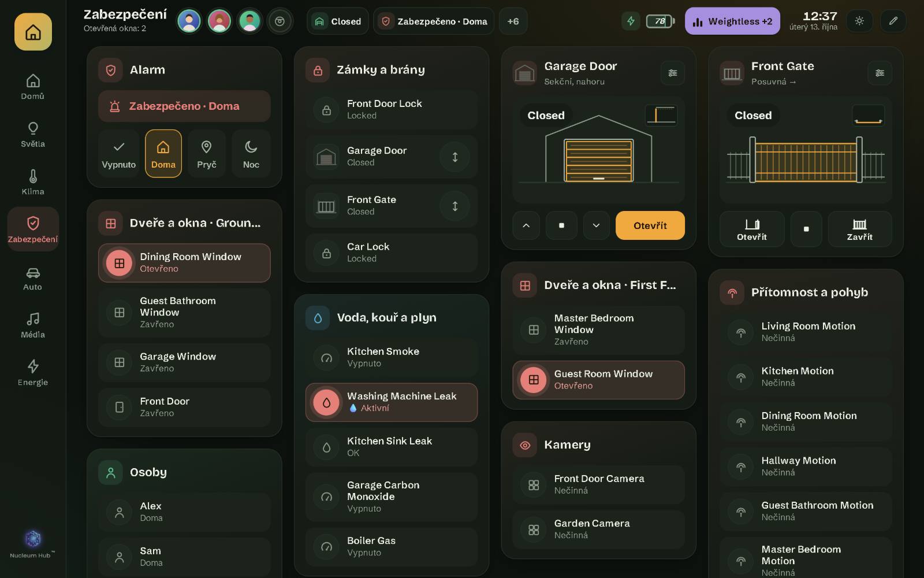Image resolution: width=924 pixels, height=578 pixels.
Task: Open Světla in sidebar
Action: point(33,135)
